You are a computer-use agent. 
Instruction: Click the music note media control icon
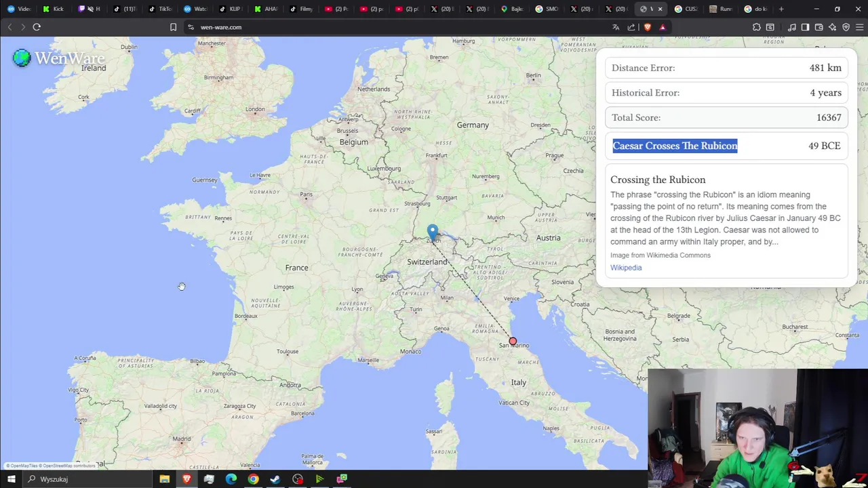point(791,27)
